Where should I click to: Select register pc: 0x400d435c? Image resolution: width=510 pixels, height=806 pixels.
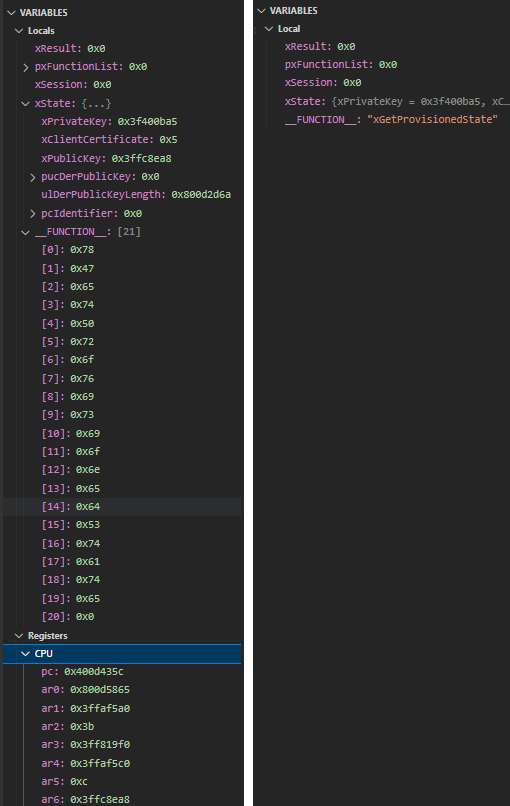(82, 671)
